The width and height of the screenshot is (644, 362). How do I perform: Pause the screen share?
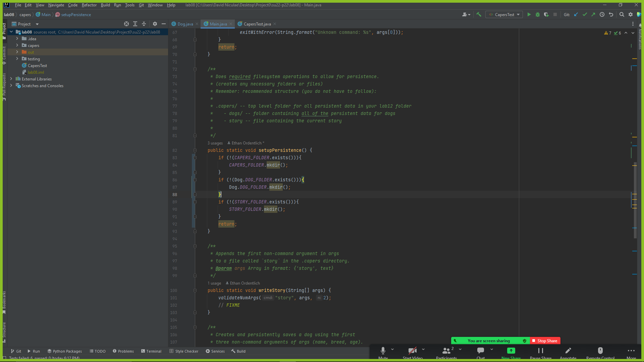(x=540, y=351)
